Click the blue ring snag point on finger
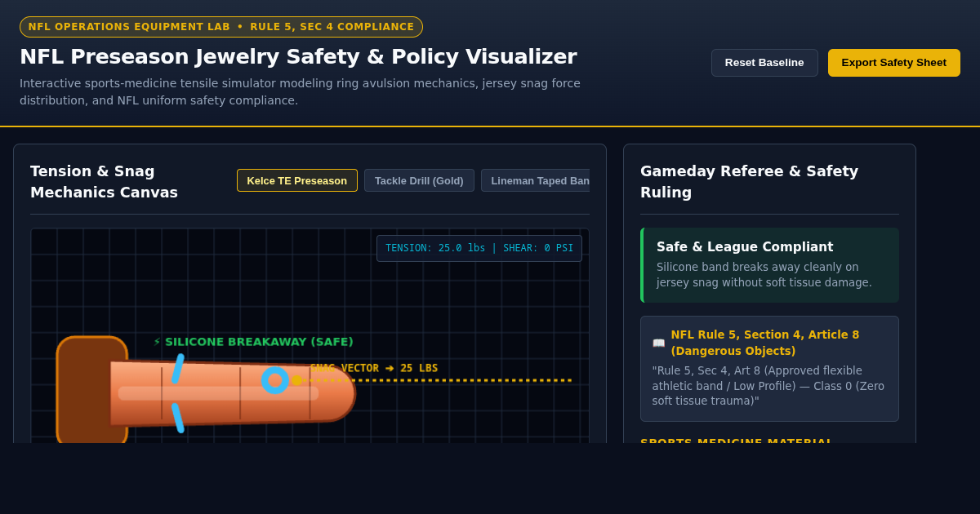The width and height of the screenshot is (980, 514). click(275, 380)
